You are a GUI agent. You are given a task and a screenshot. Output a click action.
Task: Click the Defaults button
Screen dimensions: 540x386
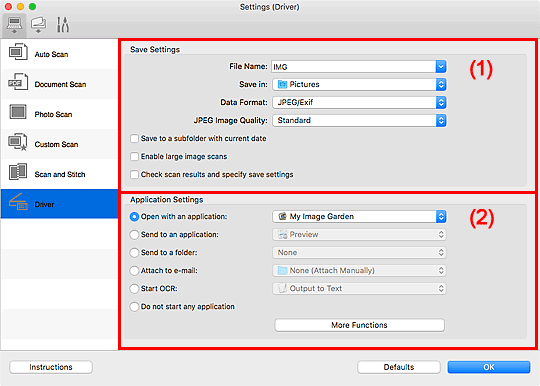(x=399, y=367)
